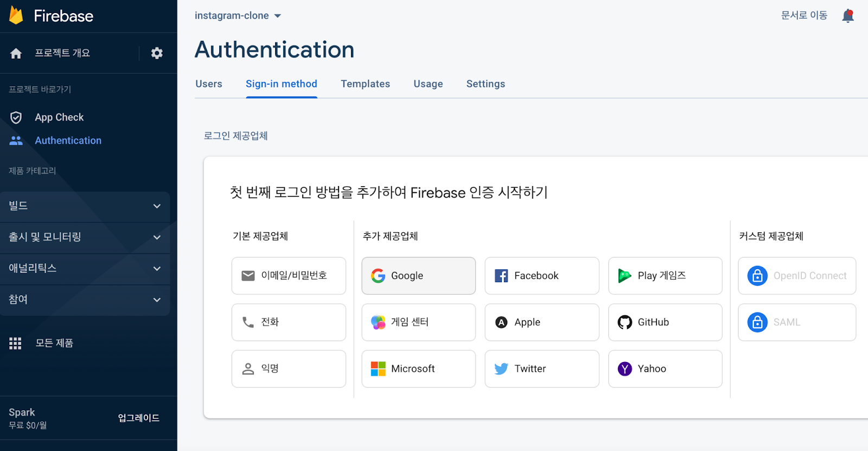This screenshot has height=451, width=868.
Task: Click the Firebase wordmark text
Action: coord(63,16)
